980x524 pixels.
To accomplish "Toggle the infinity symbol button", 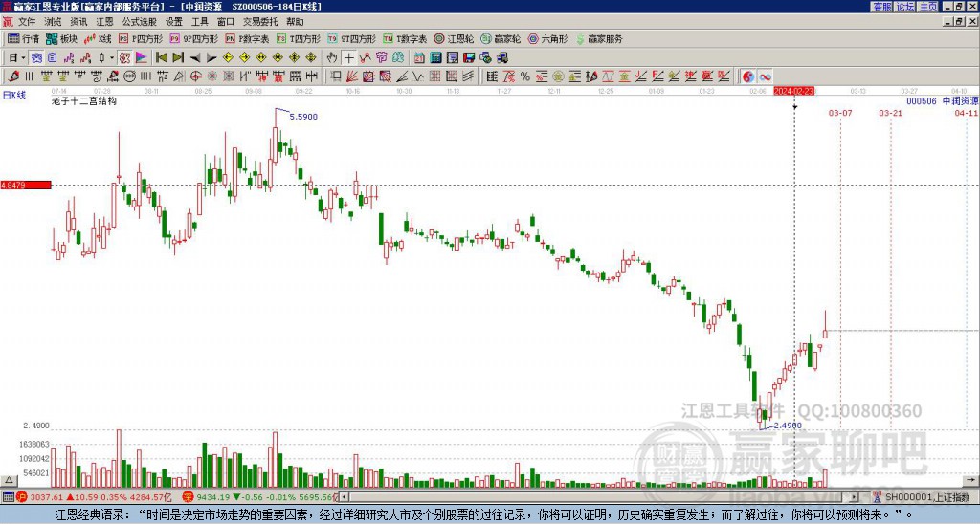I will (765, 76).
